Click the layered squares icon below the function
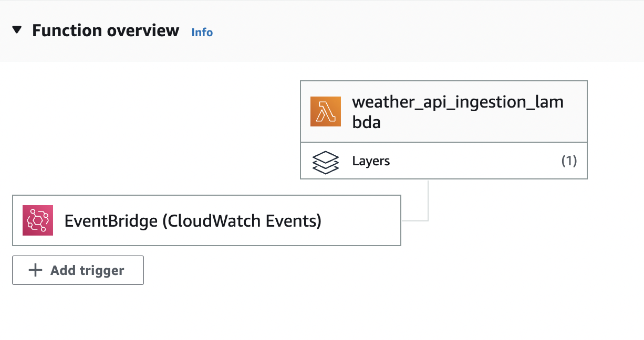This screenshot has height=340, width=644. tap(326, 161)
